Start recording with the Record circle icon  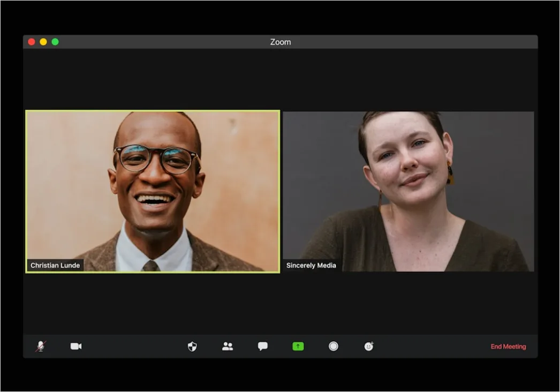[x=333, y=346]
